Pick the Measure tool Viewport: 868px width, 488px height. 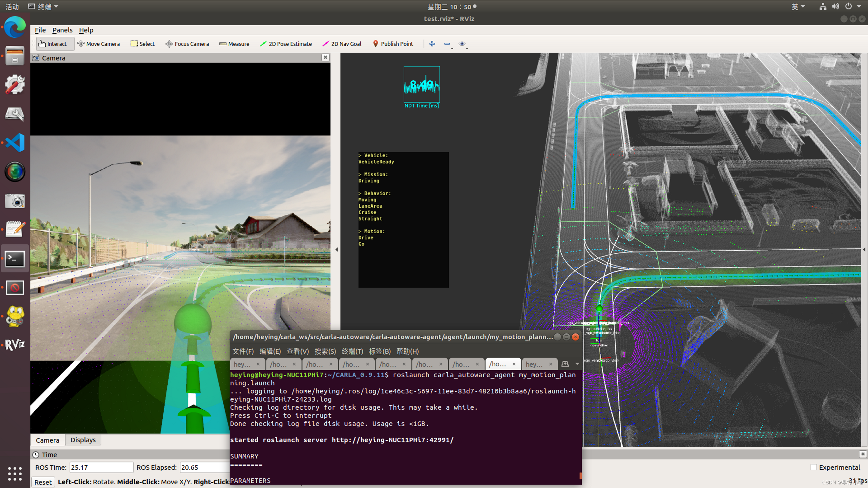pyautogui.click(x=234, y=44)
